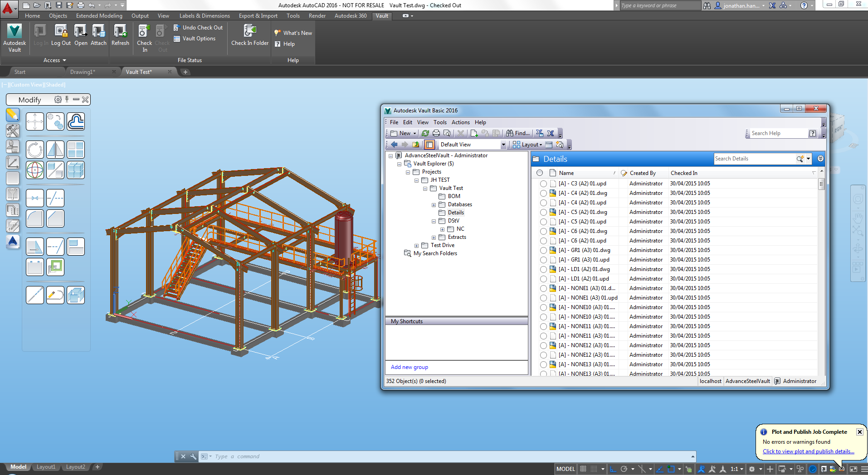Image resolution: width=868 pixels, height=475 pixels.
Task: Click the Find binoculars button in Vault
Action: (x=517, y=133)
